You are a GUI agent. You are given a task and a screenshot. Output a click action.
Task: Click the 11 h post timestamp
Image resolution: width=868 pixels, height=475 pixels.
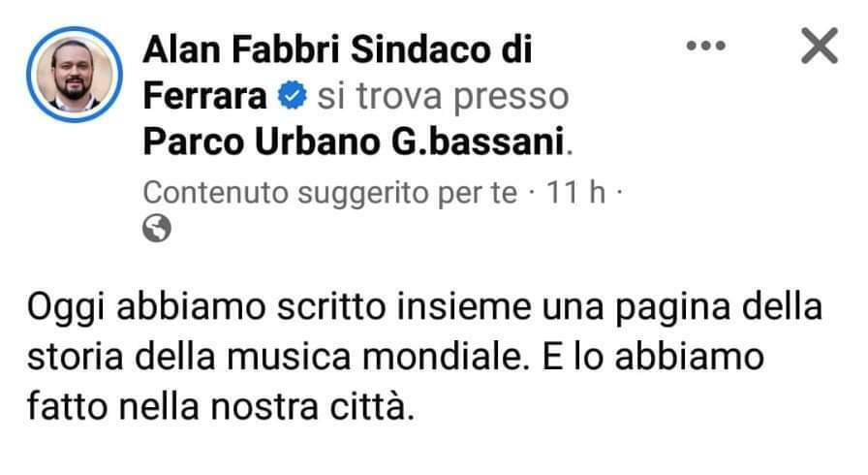[x=575, y=193]
